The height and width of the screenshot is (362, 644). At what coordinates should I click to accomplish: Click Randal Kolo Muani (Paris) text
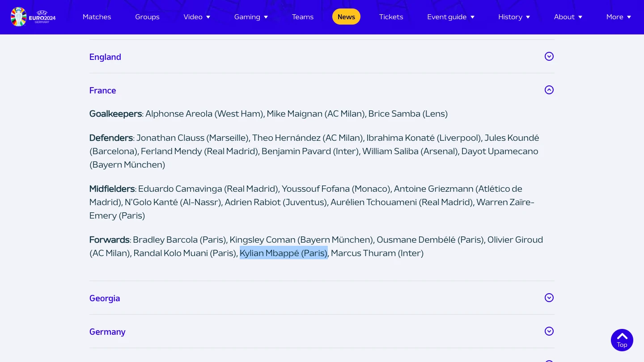185,253
